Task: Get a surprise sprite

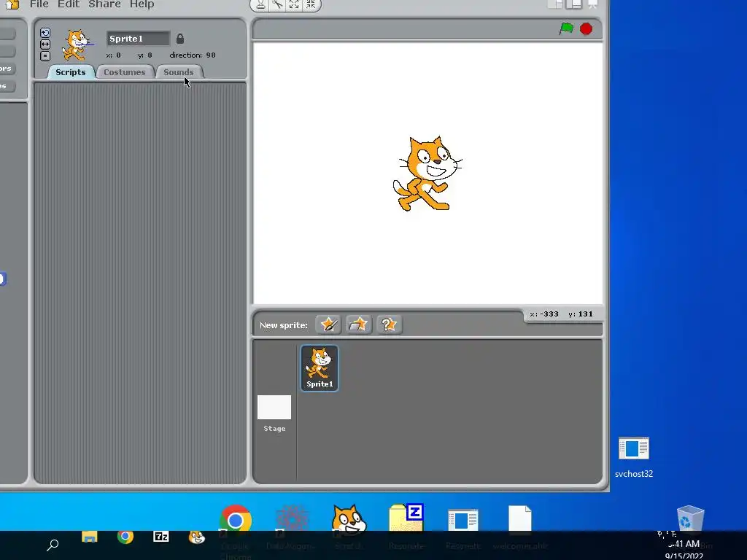Action: click(389, 324)
